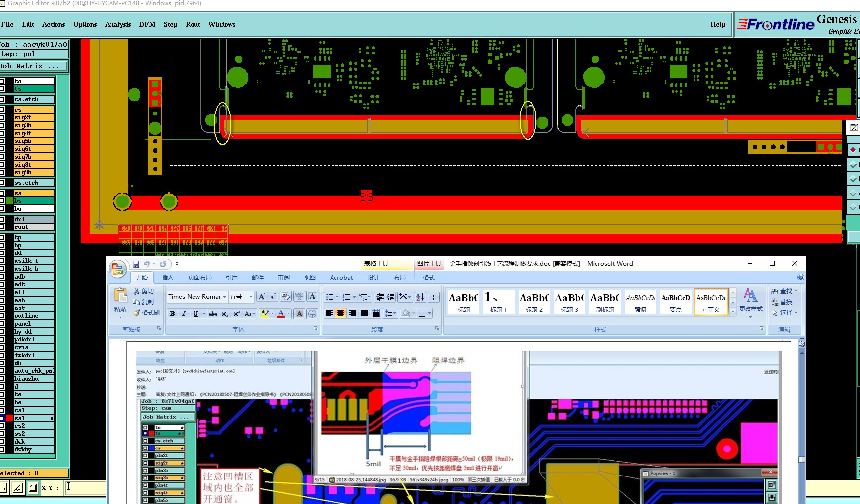This screenshot has width=860, height=504.
Task: Click Shrink Font icon in Word
Action: 273,297
